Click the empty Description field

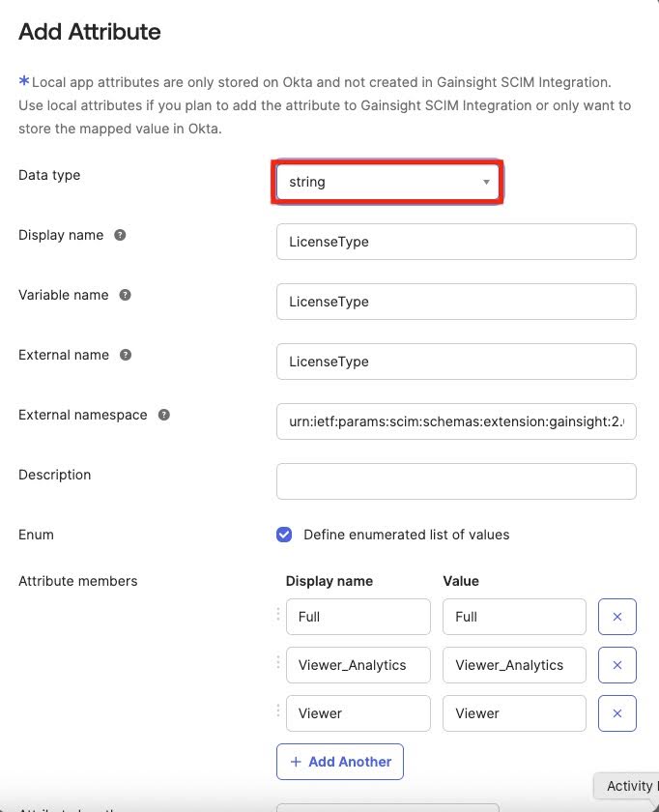tap(456, 481)
